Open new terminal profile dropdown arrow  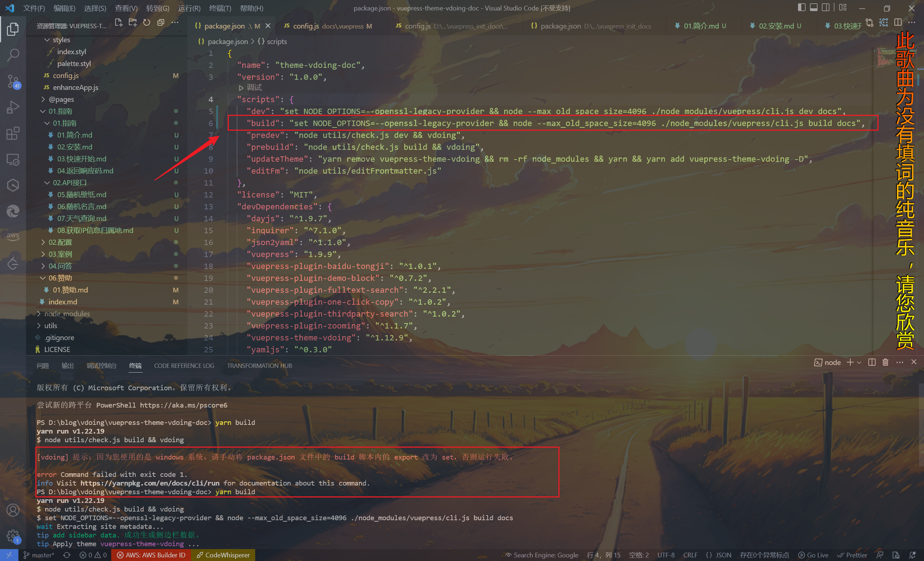click(859, 362)
